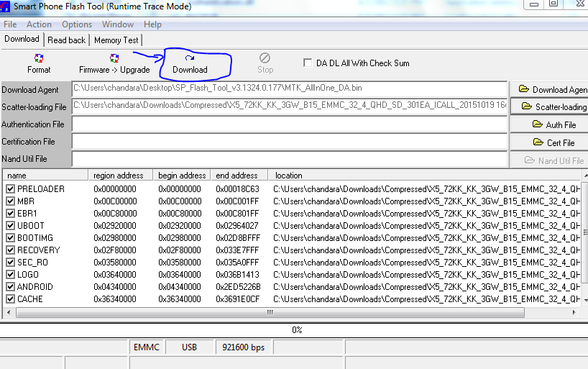The image size is (588, 369).
Task: Click the EMMC status bar entry
Action: point(147,347)
